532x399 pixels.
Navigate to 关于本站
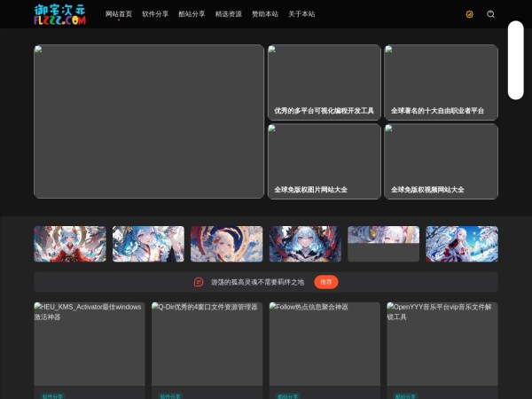[x=301, y=14]
